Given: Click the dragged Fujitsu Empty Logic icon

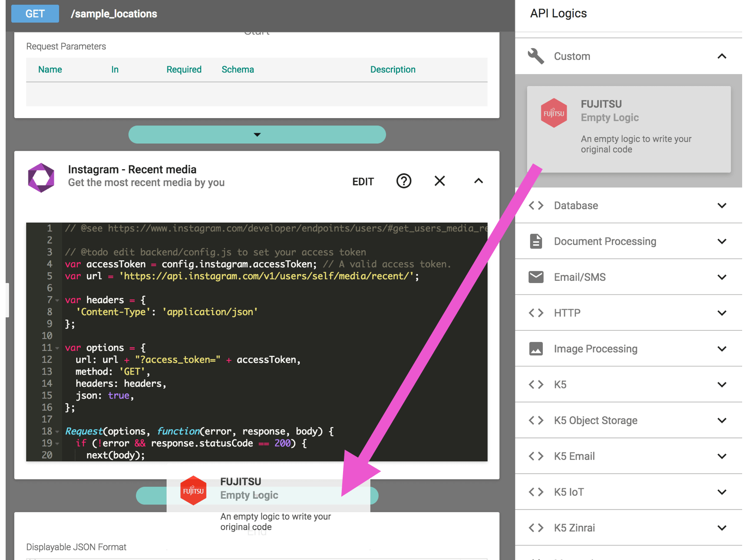Looking at the screenshot, I should pos(193,491).
